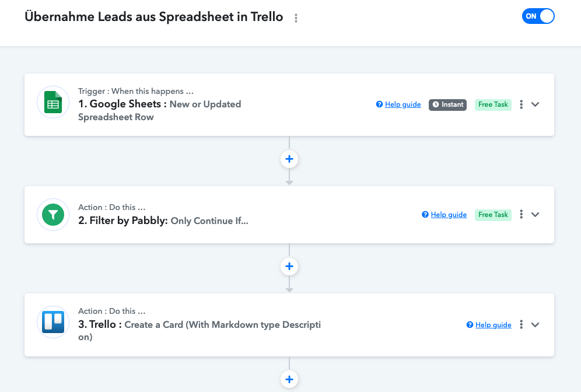Open the Google Sheets step options menu
This screenshot has width=581, height=392.
pyautogui.click(x=521, y=104)
